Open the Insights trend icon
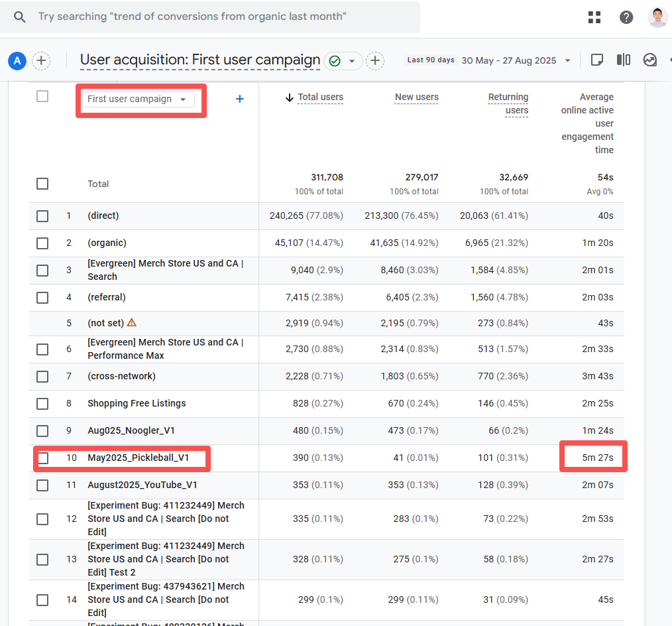 (649, 60)
